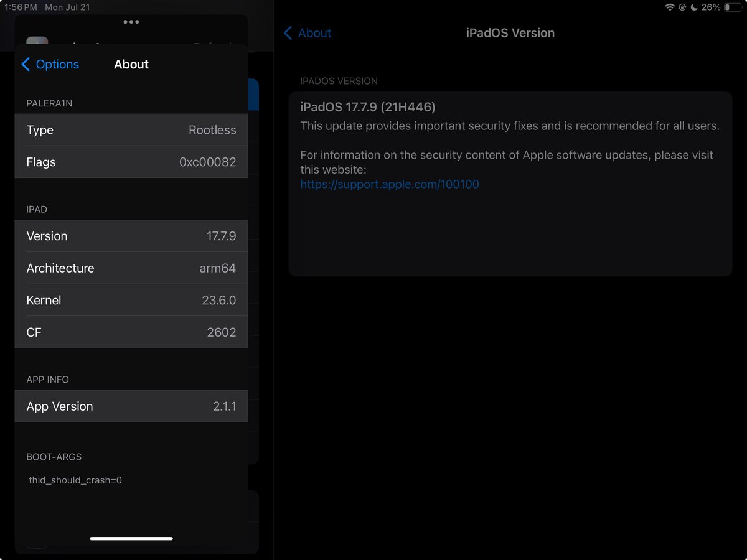Tap the APP INFO section header
Viewport: 747px width, 560px height.
point(47,380)
